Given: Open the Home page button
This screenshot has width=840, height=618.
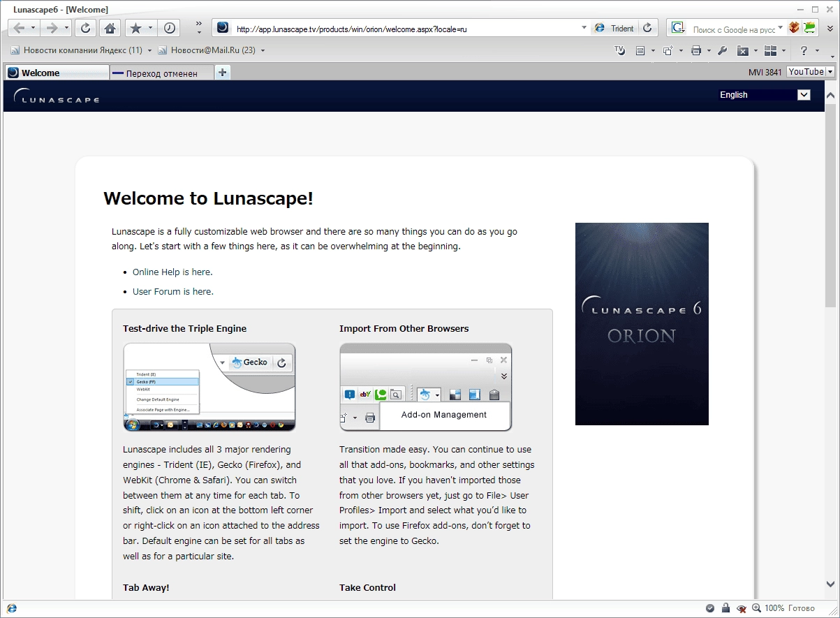Looking at the screenshot, I should click(110, 28).
